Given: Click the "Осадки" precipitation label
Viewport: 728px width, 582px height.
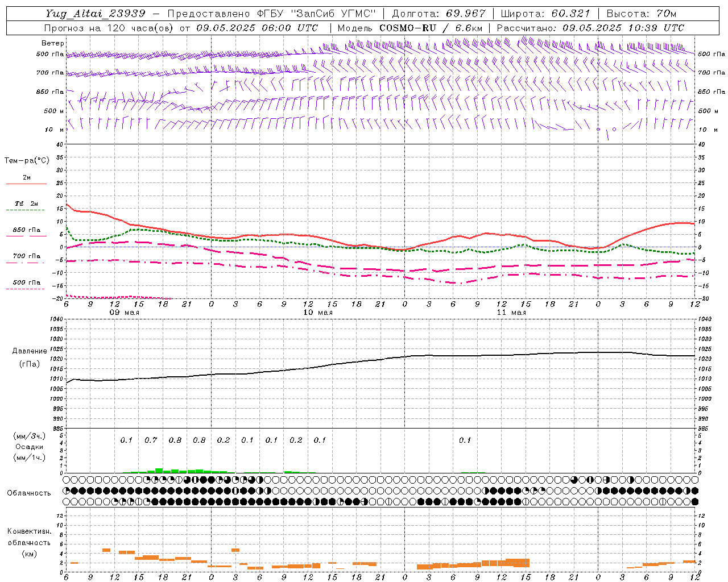Looking at the screenshot, I should click(29, 447).
